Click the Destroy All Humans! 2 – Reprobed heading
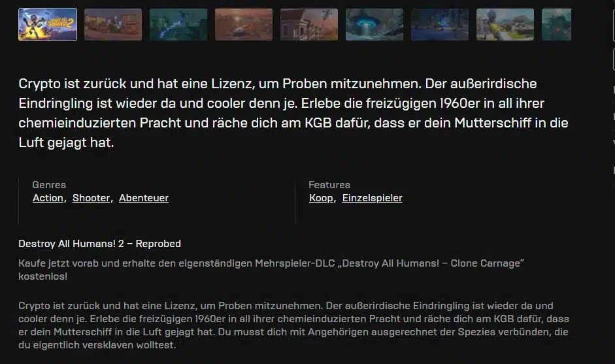The width and height of the screenshot is (615, 364). click(99, 244)
